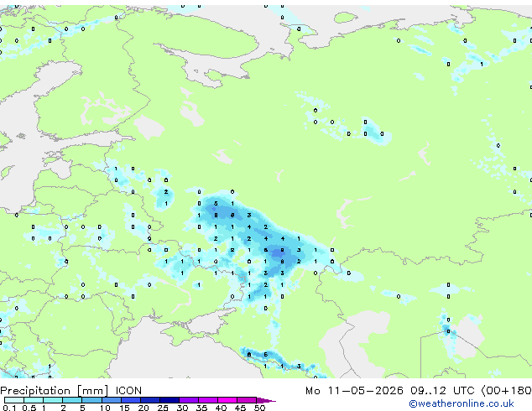This screenshot has height=411, width=532.
Task: Click the 0.1–0.5 mm palest legend swatch
Action: tap(14, 400)
